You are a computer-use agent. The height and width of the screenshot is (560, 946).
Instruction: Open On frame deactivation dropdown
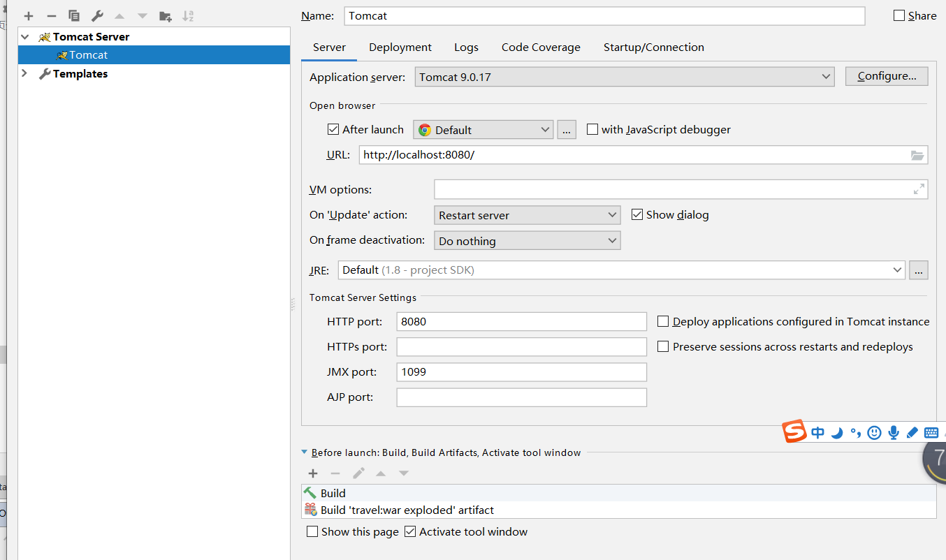coord(527,241)
